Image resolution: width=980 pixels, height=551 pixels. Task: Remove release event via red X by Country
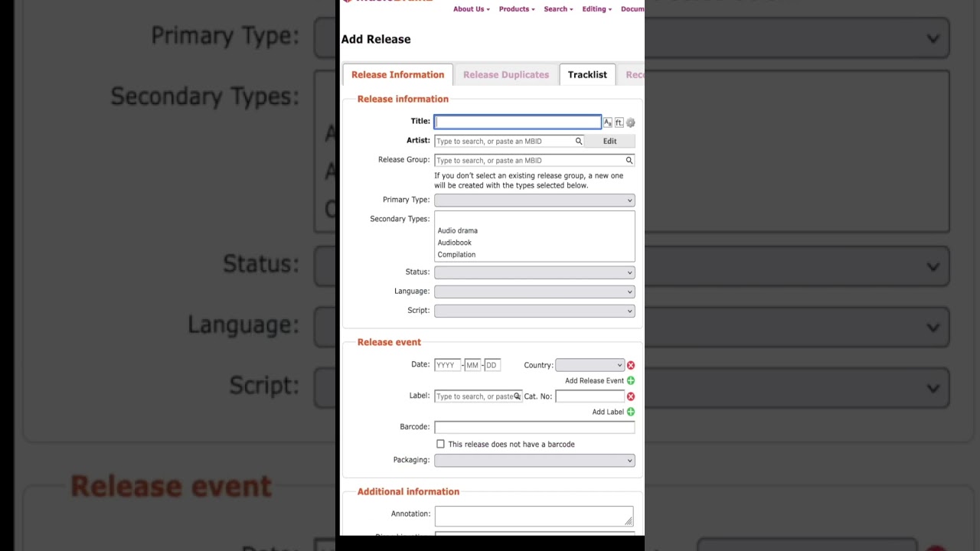(631, 365)
